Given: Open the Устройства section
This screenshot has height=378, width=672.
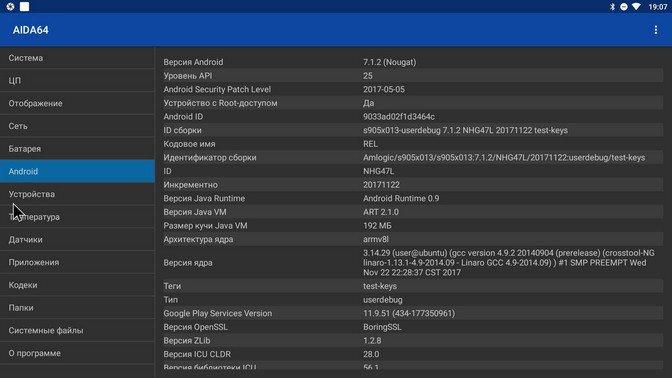Looking at the screenshot, I should (x=77, y=194).
